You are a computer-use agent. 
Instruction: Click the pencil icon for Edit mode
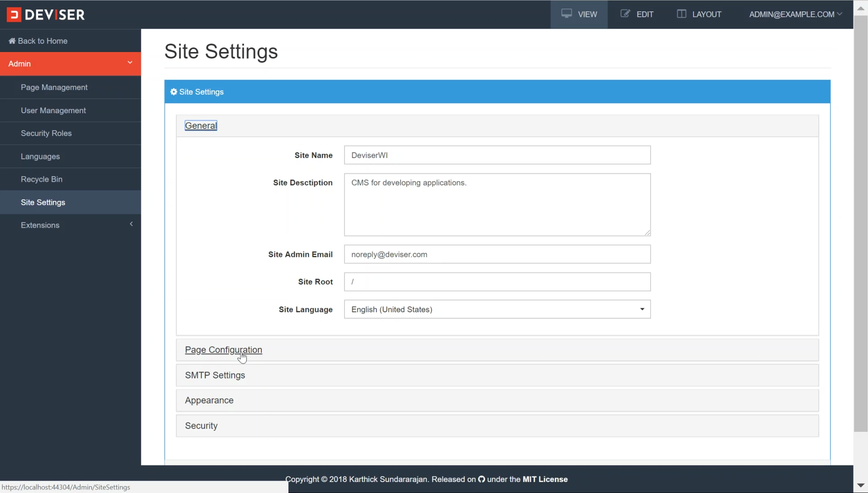click(x=625, y=14)
